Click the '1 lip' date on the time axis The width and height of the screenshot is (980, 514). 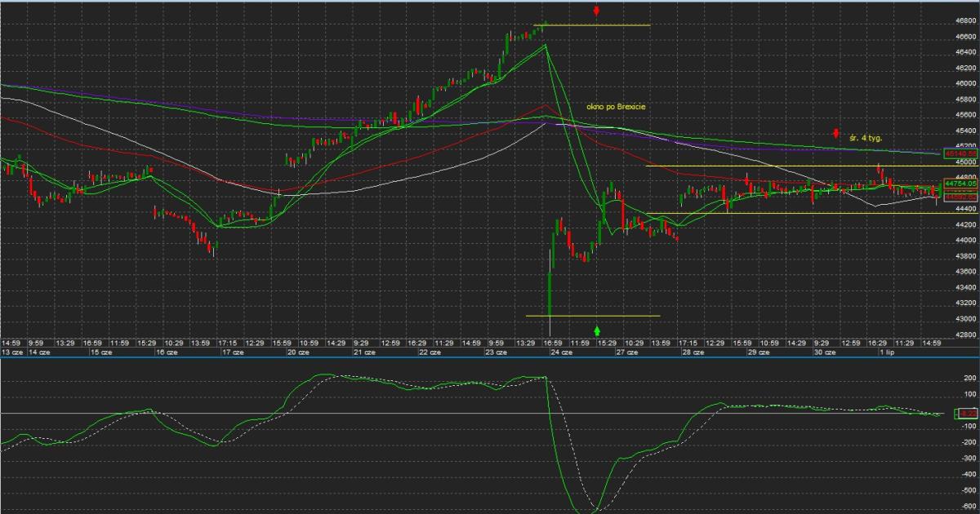point(886,352)
